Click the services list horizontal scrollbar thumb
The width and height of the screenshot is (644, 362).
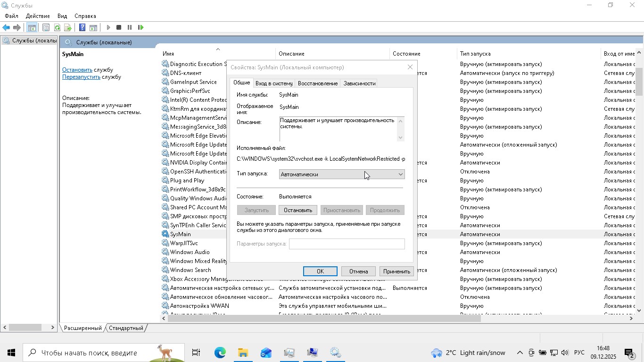click(x=324, y=319)
